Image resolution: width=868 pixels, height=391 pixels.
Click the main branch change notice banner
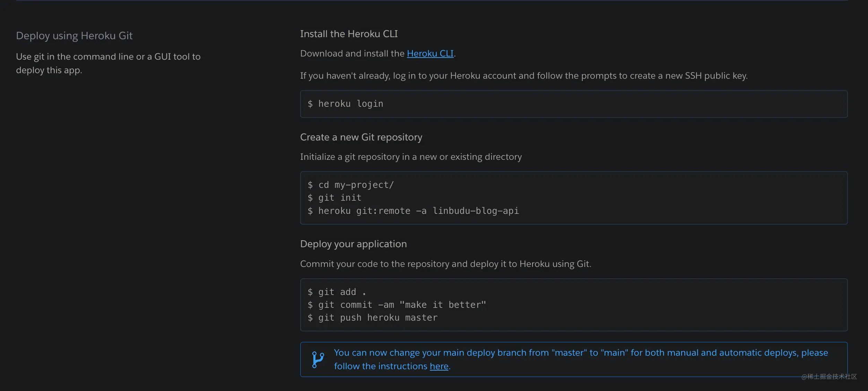coord(574,359)
